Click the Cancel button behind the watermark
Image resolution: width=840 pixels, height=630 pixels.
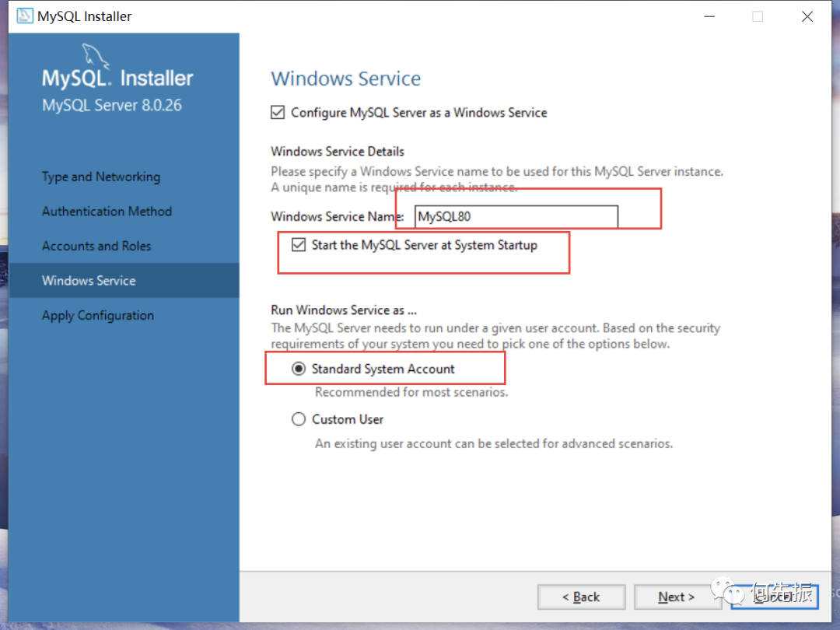(775, 597)
